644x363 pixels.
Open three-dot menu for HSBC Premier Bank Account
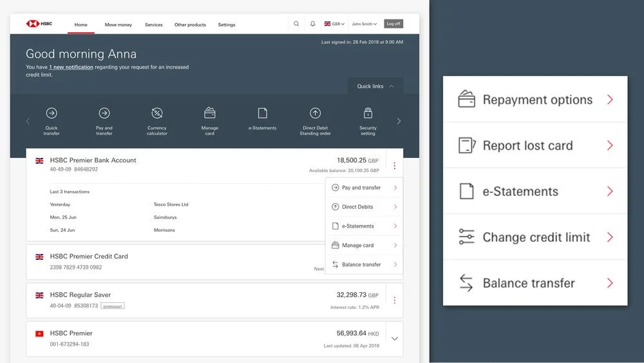(x=395, y=165)
